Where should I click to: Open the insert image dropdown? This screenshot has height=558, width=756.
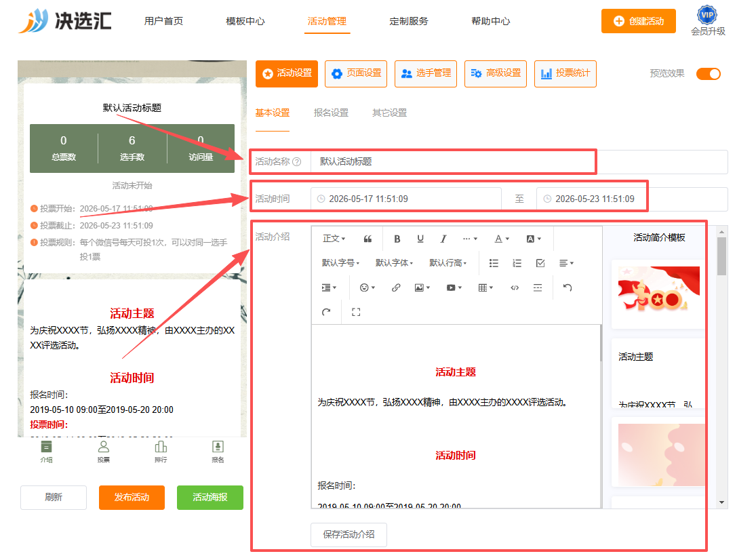(x=422, y=287)
